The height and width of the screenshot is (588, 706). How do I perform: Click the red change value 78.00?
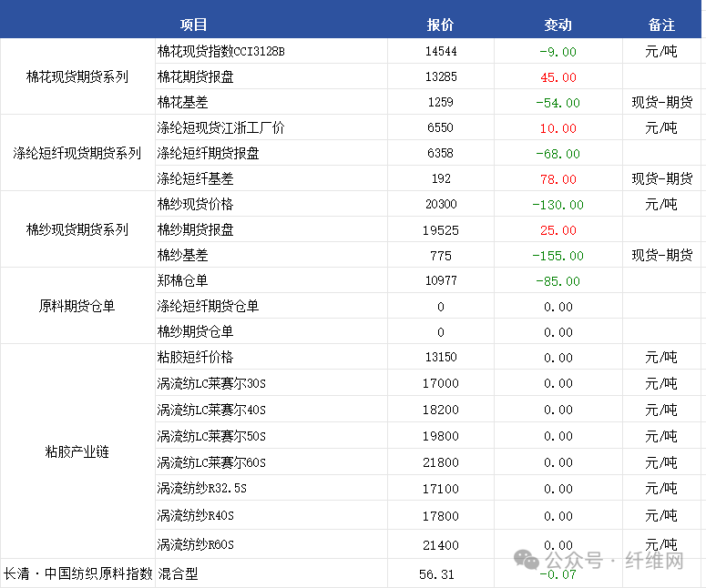pyautogui.click(x=558, y=179)
